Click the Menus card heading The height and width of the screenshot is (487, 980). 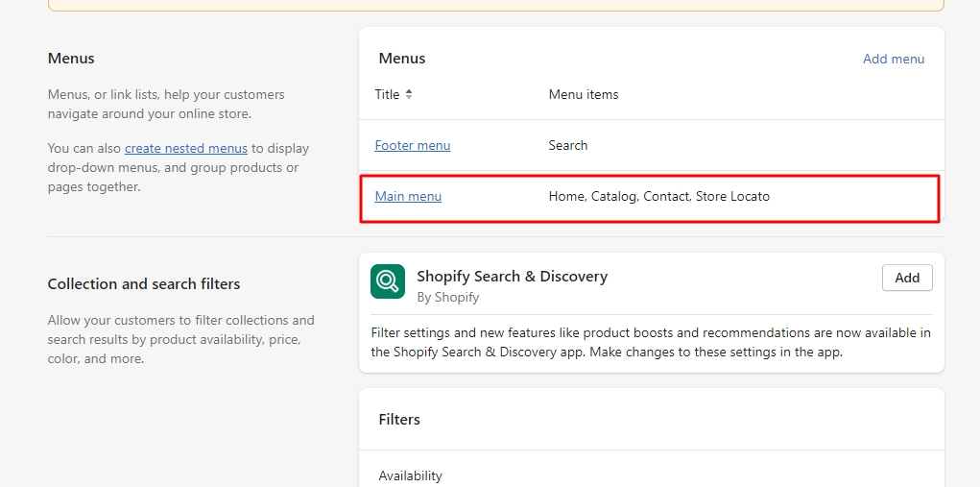point(402,58)
